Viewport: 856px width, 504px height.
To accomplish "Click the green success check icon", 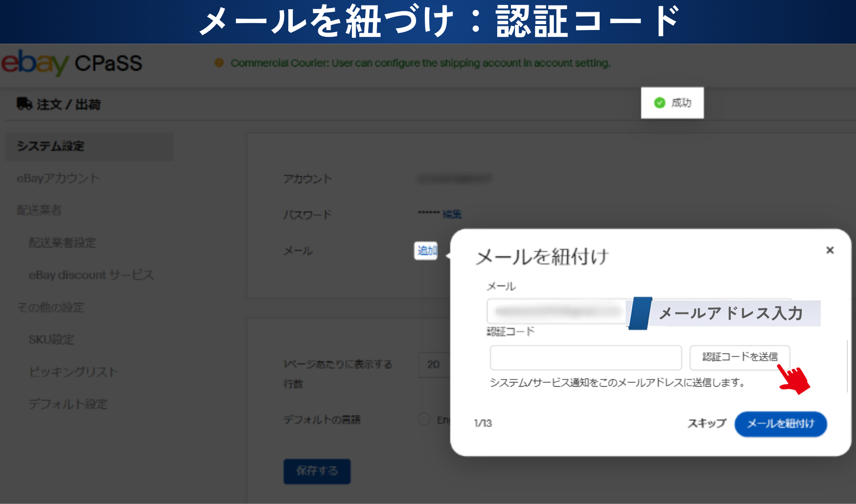I will pyautogui.click(x=659, y=103).
